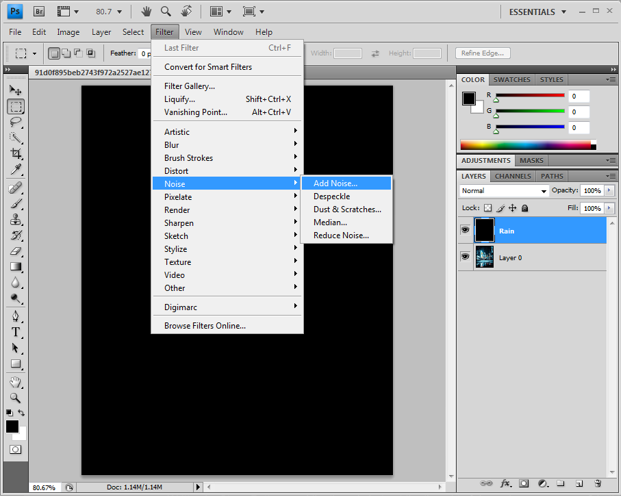Click the Refine Edge button
621x496 pixels.
pyautogui.click(x=483, y=53)
